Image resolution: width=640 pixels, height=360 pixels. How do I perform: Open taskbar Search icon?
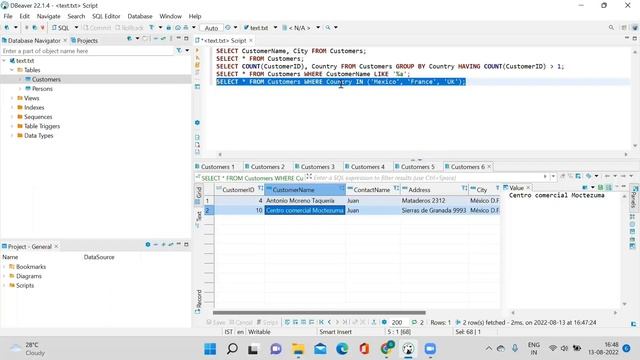232,349
